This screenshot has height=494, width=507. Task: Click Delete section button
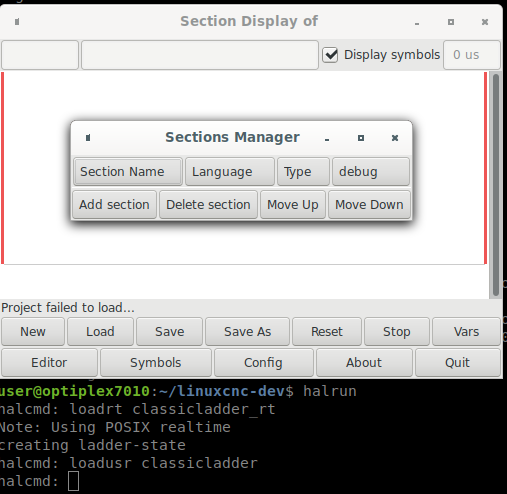click(208, 205)
